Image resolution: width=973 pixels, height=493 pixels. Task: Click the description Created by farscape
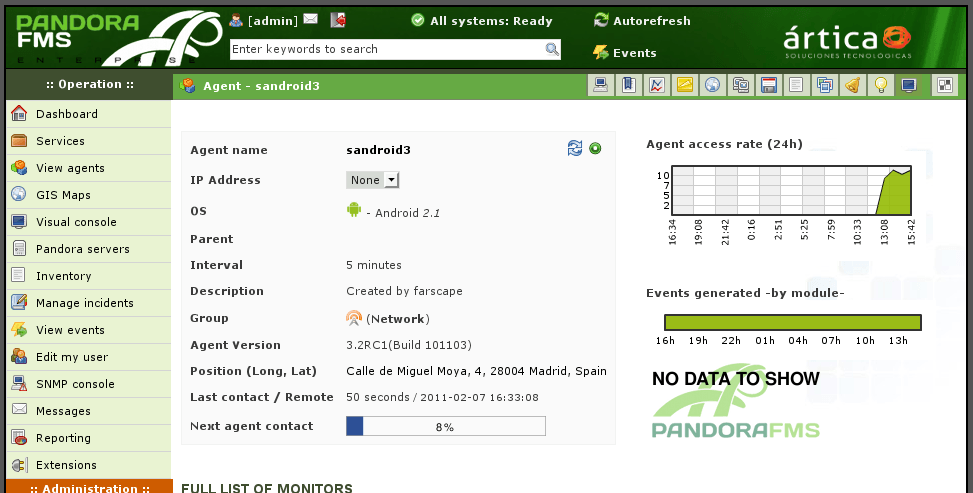tap(404, 291)
